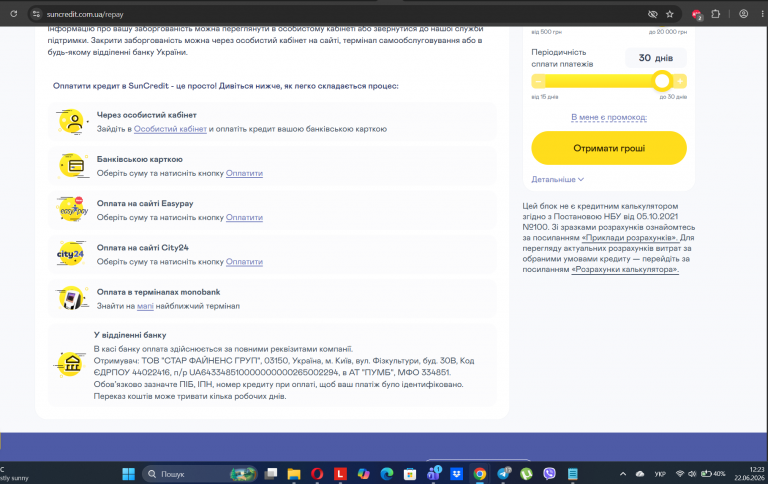Click 'Оплатити' link under Банківською карткою
The width and height of the screenshot is (768, 484).
tap(244, 173)
